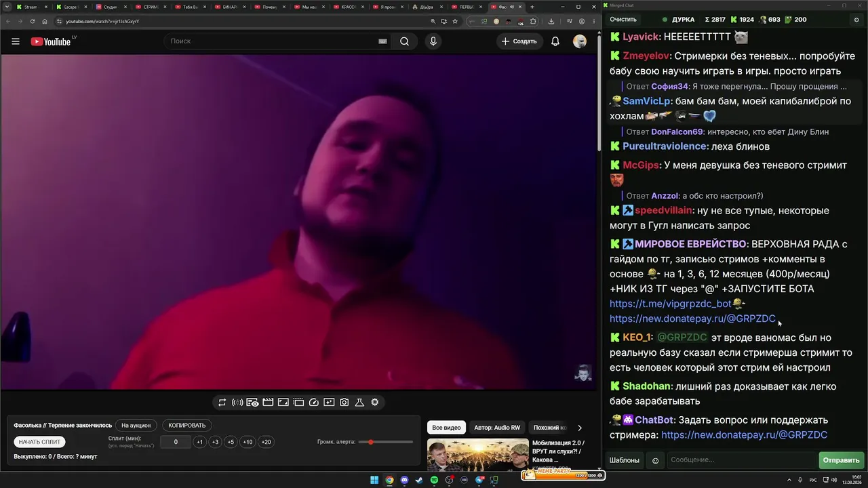The image size is (868, 488).
Task: Add +20 minutes to split
Action: (x=266, y=442)
